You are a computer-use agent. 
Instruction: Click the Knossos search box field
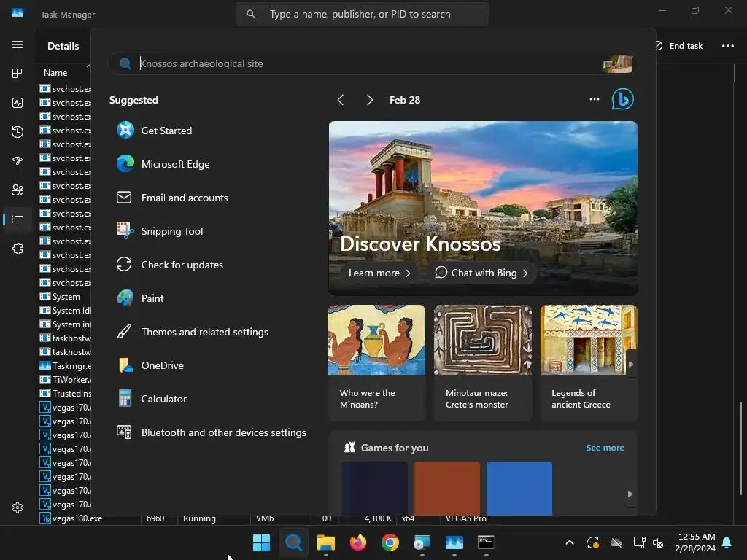371,63
